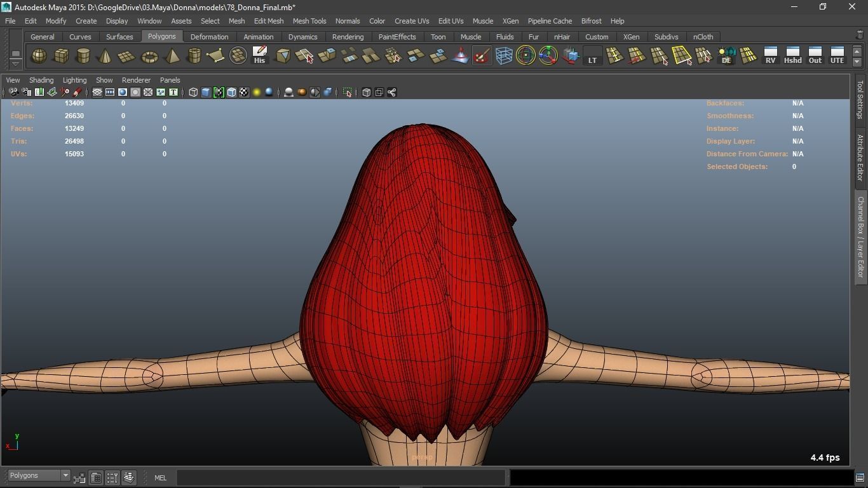Open the Polygons menu set dropdown

pos(39,475)
